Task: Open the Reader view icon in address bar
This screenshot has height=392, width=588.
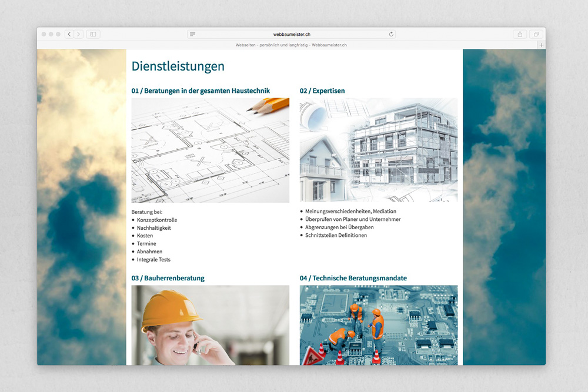Action: tap(193, 34)
